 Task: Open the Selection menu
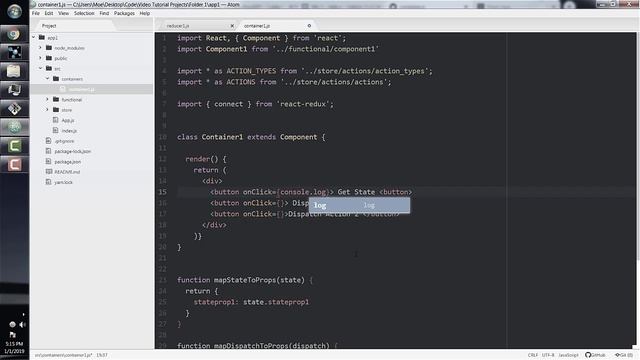point(84,13)
